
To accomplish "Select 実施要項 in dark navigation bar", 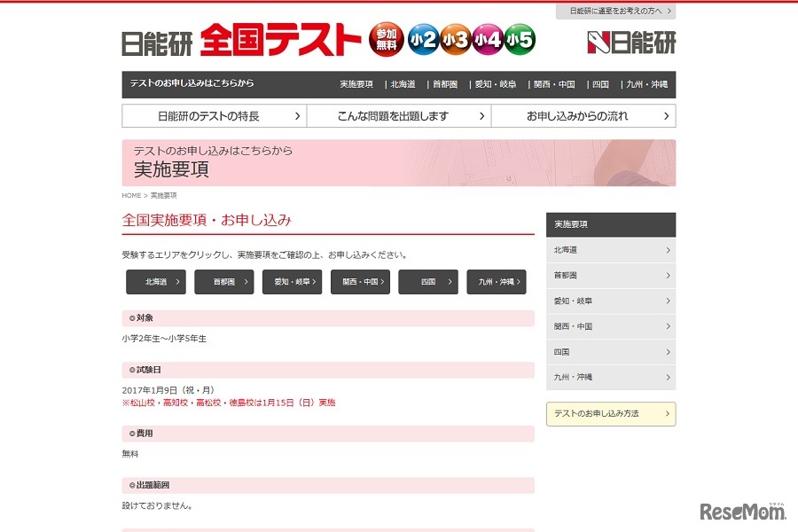I will pos(356,84).
